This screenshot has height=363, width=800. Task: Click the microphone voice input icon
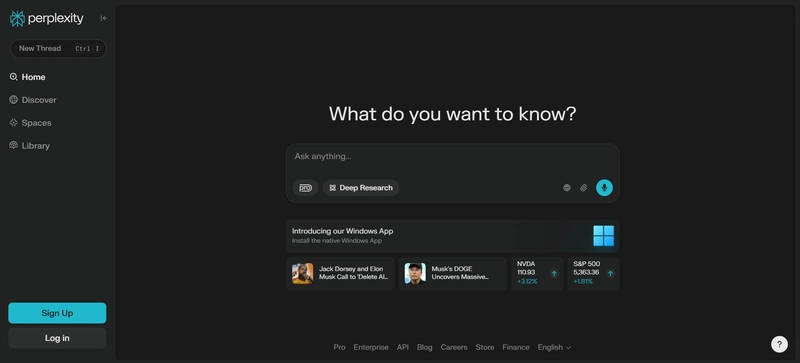604,188
